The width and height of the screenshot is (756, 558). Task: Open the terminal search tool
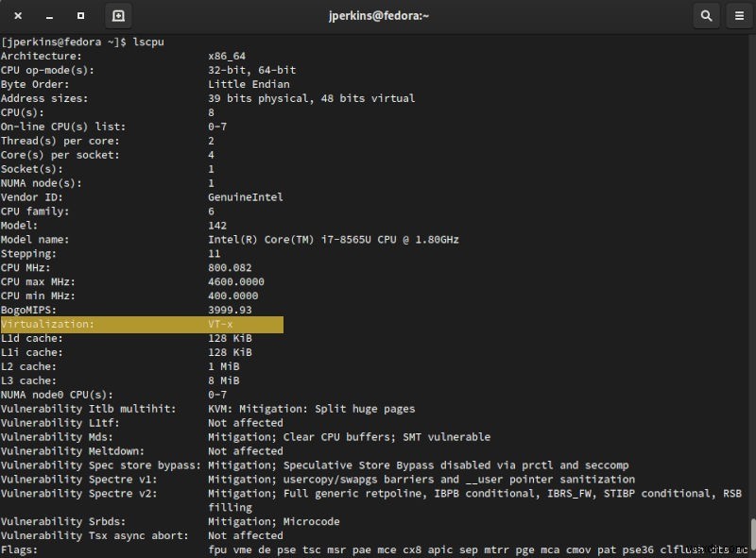pyautogui.click(x=705, y=15)
